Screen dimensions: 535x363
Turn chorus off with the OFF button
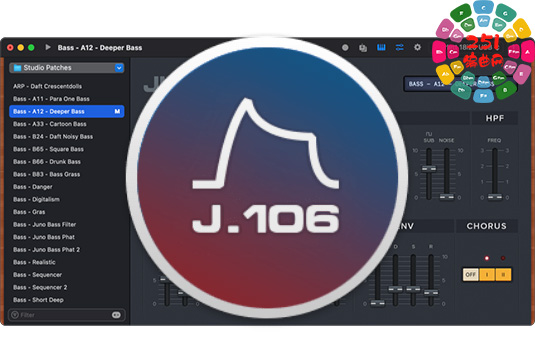pos(471,274)
